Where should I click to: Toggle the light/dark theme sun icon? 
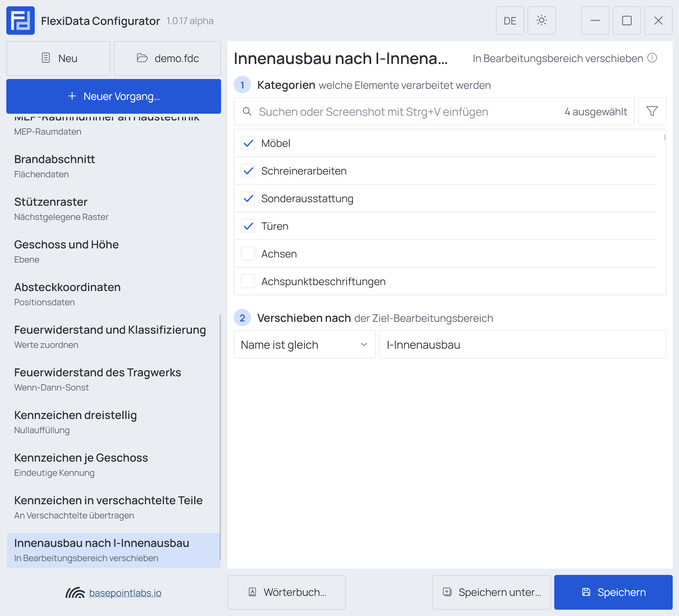pos(542,21)
